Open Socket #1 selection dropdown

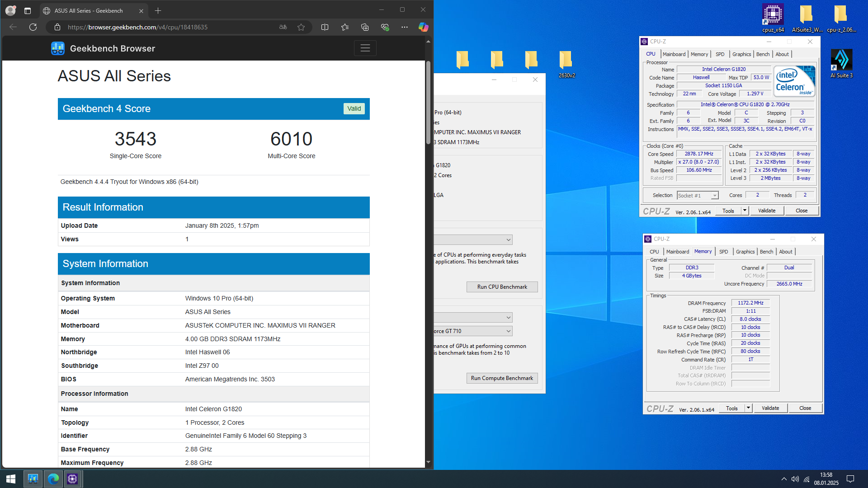click(x=698, y=196)
